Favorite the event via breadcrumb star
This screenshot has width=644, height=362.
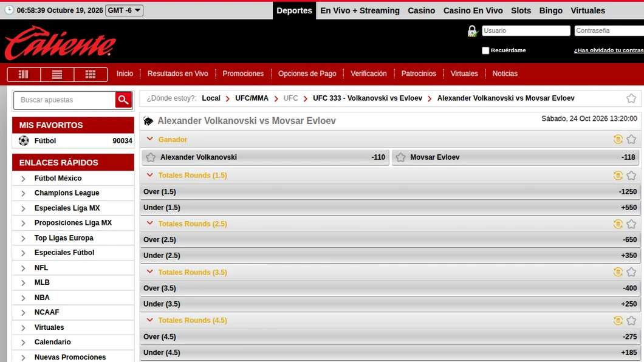point(631,98)
